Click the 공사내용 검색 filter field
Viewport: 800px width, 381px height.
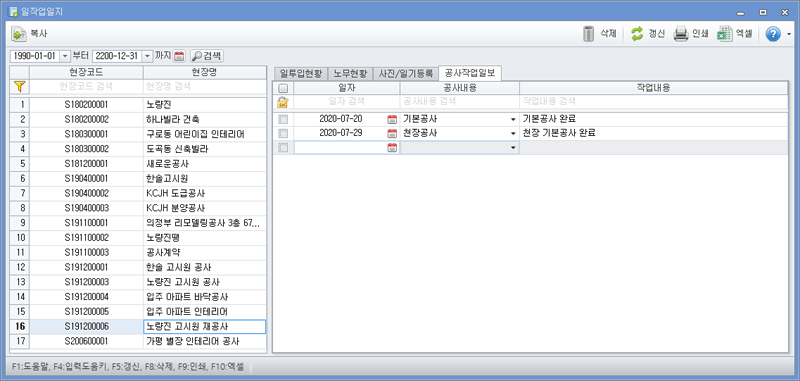(460, 101)
